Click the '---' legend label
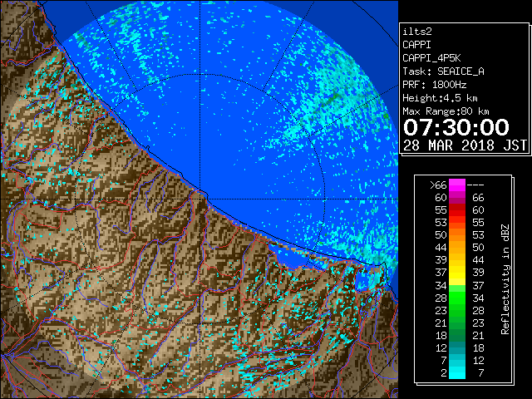532x399 pixels. click(x=475, y=185)
